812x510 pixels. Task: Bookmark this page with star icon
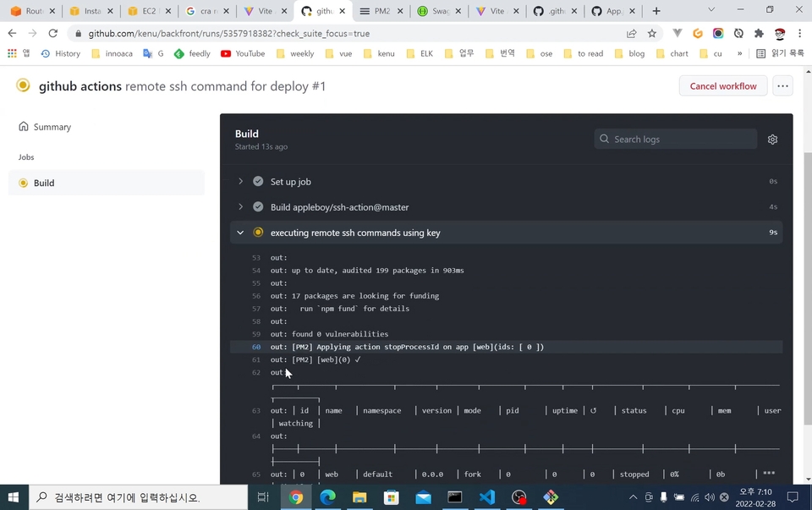tap(651, 33)
